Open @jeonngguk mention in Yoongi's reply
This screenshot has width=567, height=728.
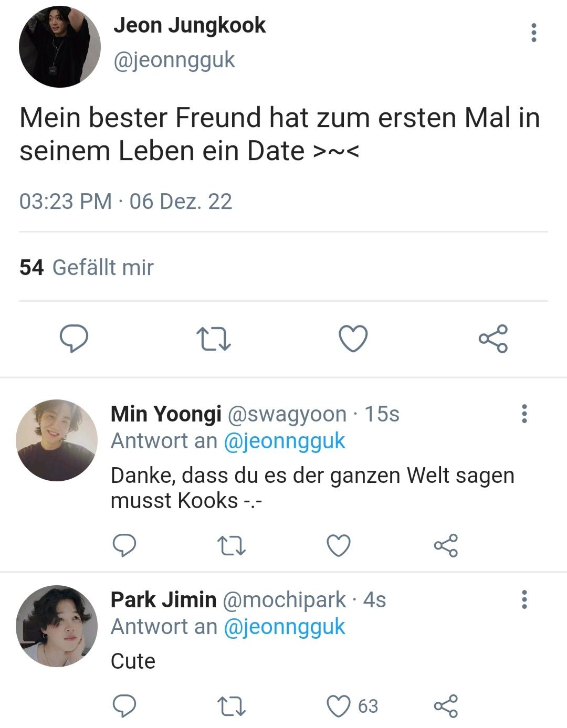tap(285, 441)
